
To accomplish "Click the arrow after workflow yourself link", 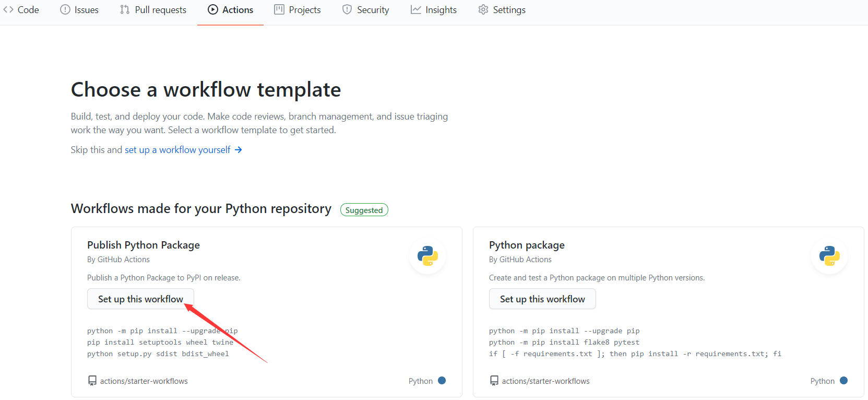I will coord(238,150).
